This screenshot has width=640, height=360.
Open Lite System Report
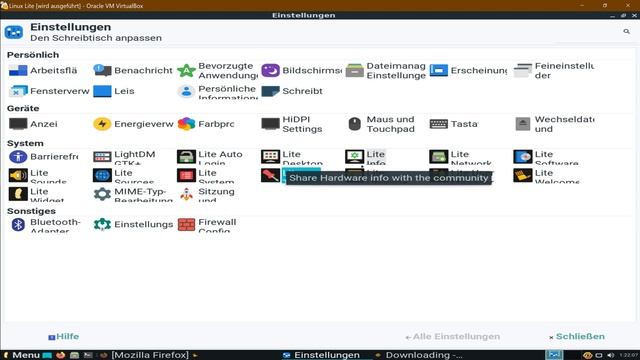pyautogui.click(x=206, y=176)
